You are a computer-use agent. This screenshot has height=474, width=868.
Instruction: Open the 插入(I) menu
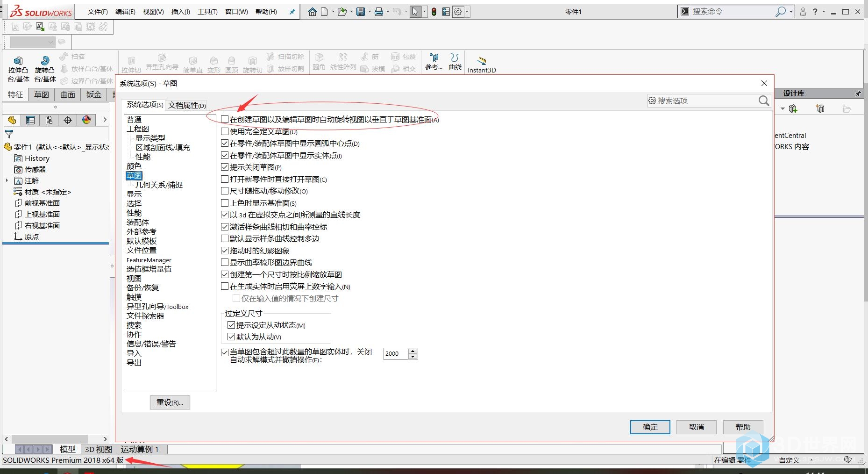point(180,12)
